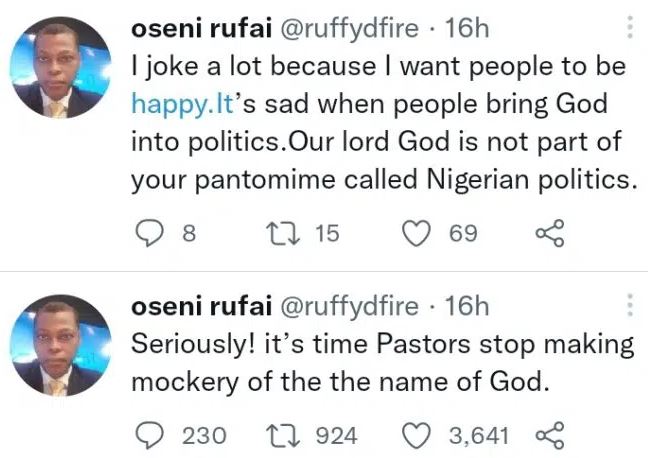Like the tweet with 3,641 likes
Viewport: 648px width, 458px height.
pyautogui.click(x=421, y=436)
